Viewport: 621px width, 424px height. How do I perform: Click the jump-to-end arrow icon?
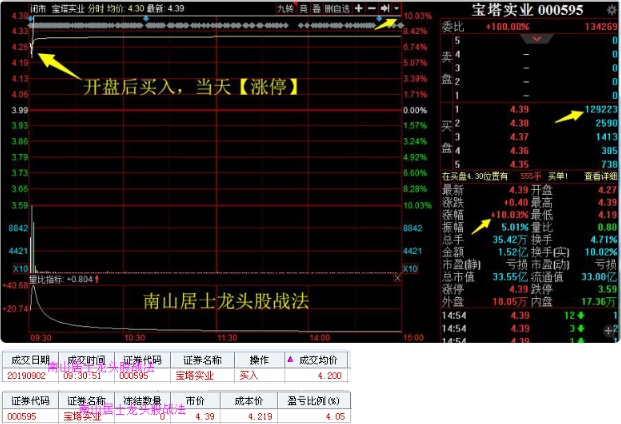pyautogui.click(x=385, y=8)
